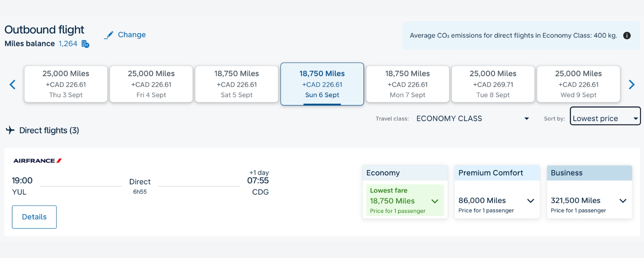The image size is (644, 258).
Task: Click the CDG airport code
Action: (260, 192)
